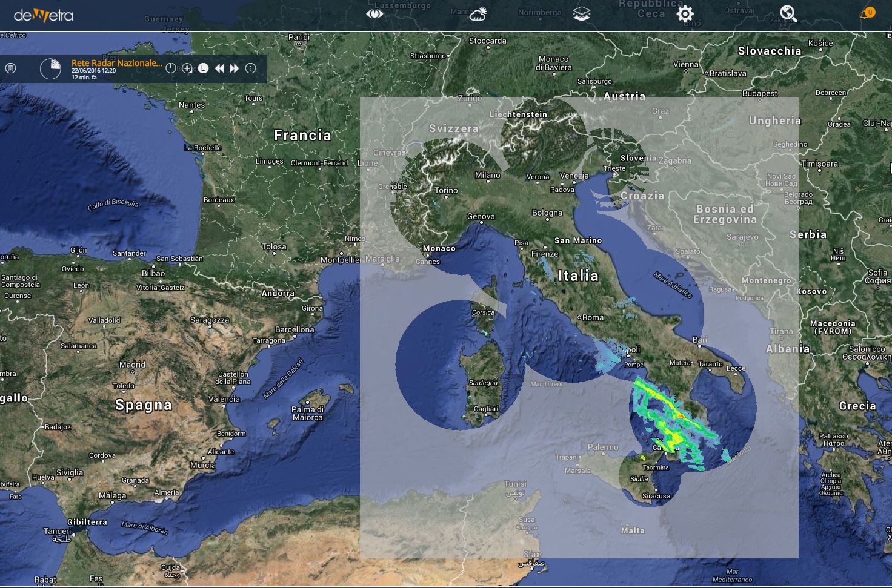Toggle the radar layer power button
This screenshot has width=892, height=588.
[171, 68]
